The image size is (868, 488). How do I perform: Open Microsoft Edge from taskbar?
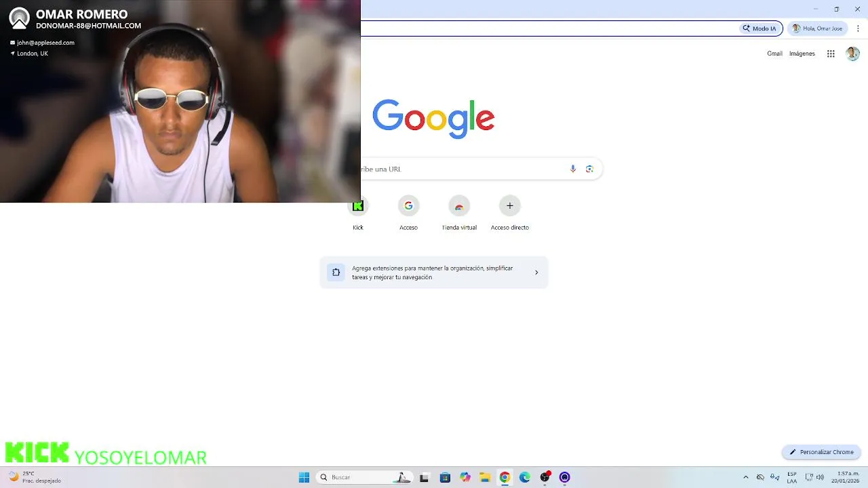(525, 477)
